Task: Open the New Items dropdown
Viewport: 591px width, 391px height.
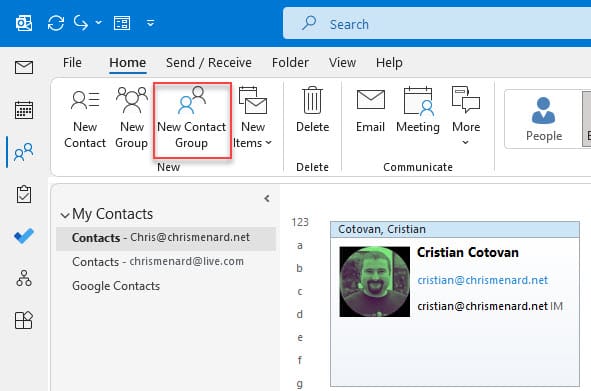Action: [x=253, y=119]
